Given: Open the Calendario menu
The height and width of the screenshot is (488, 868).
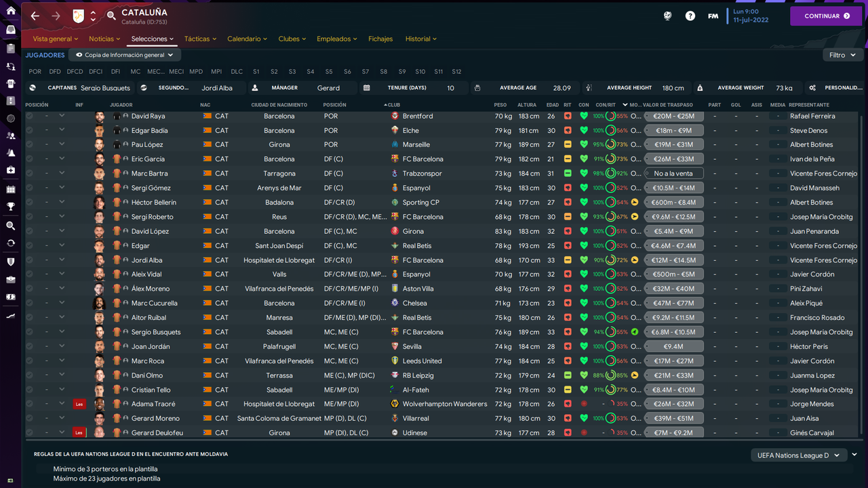Looking at the screenshot, I should point(247,39).
